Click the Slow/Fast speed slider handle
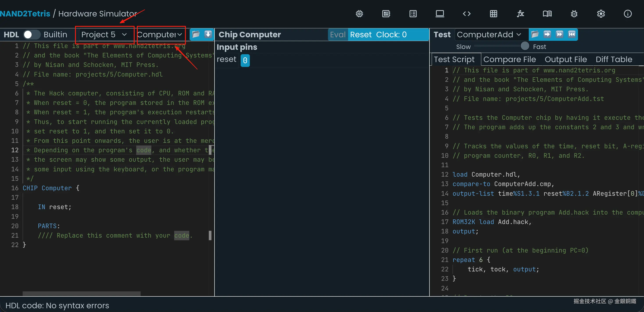Image resolution: width=644 pixels, height=312 pixels. [x=525, y=46]
